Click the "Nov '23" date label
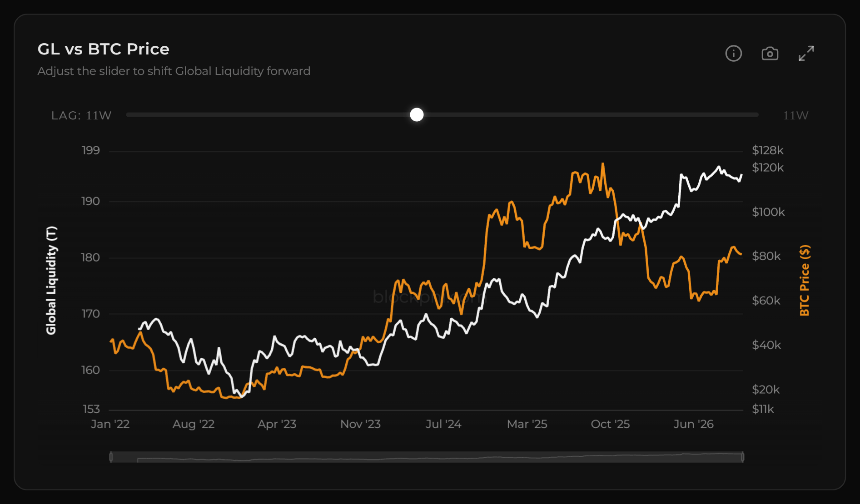 tap(360, 424)
